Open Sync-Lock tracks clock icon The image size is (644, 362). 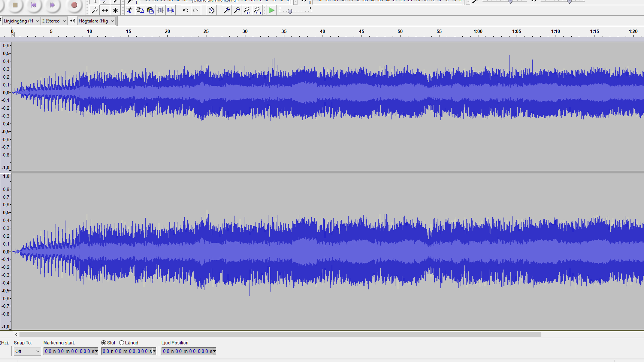pyautogui.click(x=211, y=10)
